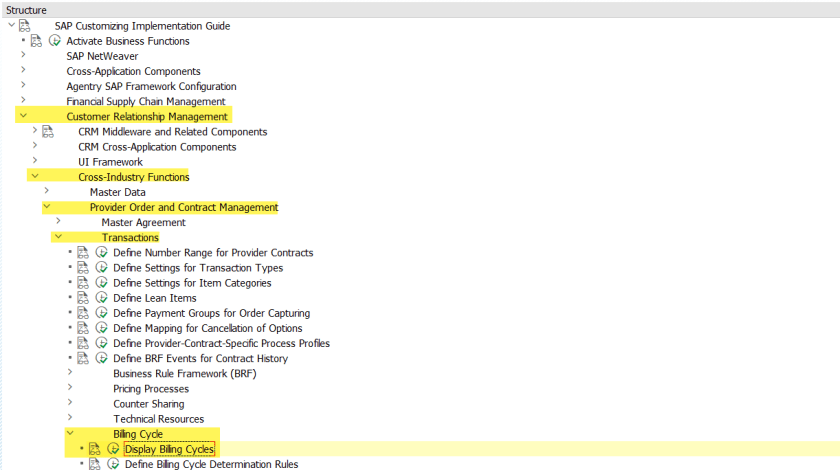Open documentation for Define Provider-Contract-Specific Process Profiles
Image resolution: width=840 pixels, height=470 pixels.
point(83,343)
